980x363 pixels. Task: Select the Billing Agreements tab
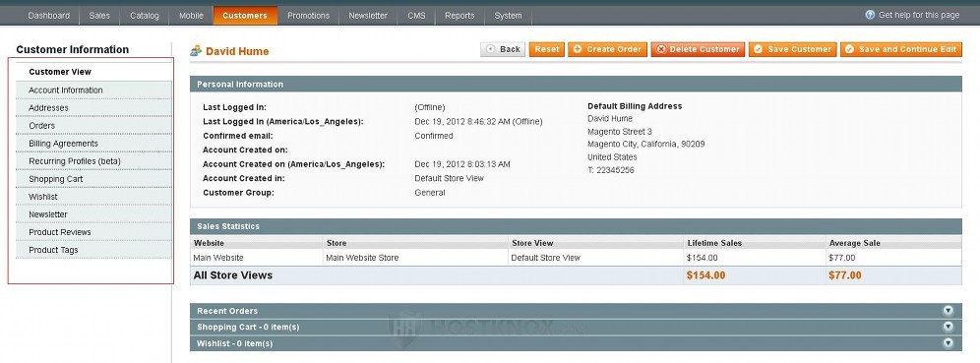coord(93,143)
